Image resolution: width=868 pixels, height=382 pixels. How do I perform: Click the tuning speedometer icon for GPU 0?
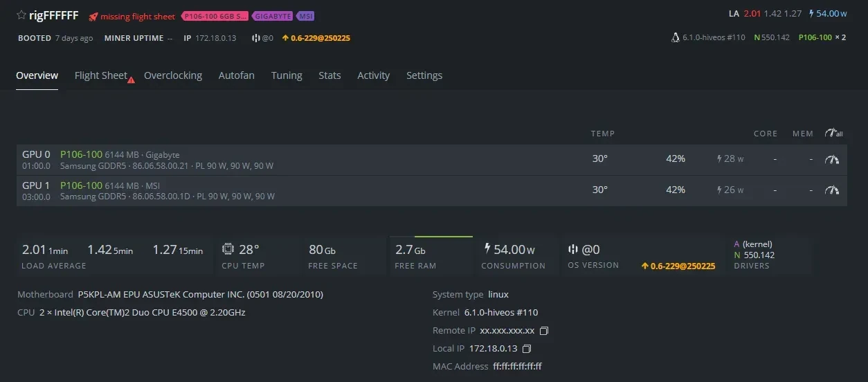tap(832, 159)
